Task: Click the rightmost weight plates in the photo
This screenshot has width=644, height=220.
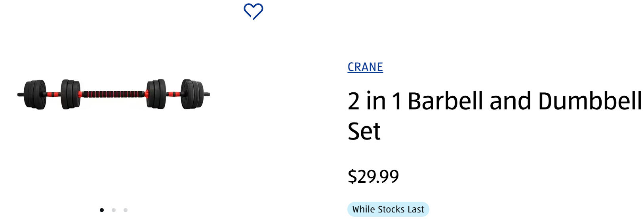Action: coord(192,94)
